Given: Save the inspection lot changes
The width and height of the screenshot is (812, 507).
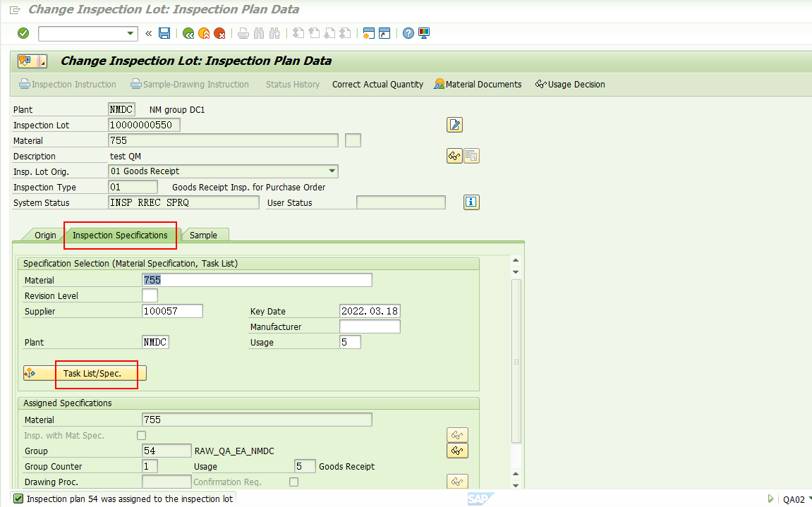Looking at the screenshot, I should click(x=164, y=33).
